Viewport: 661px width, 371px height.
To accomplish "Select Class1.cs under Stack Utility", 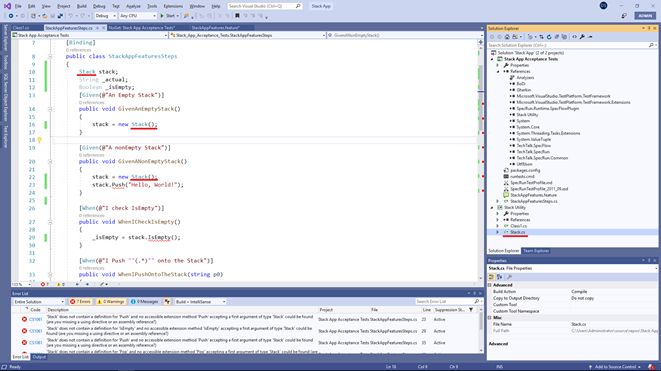I will 519,226.
